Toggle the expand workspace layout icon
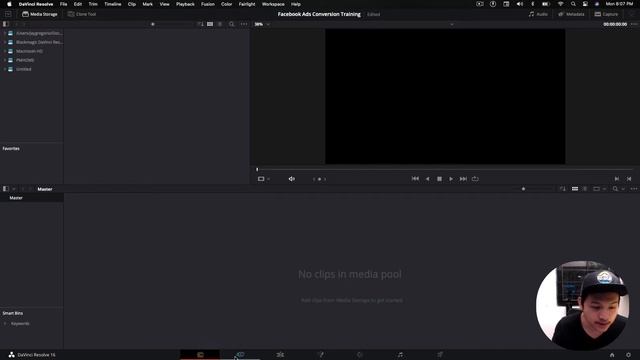Image resolution: width=640 pixels, height=360 pixels. [x=8, y=14]
